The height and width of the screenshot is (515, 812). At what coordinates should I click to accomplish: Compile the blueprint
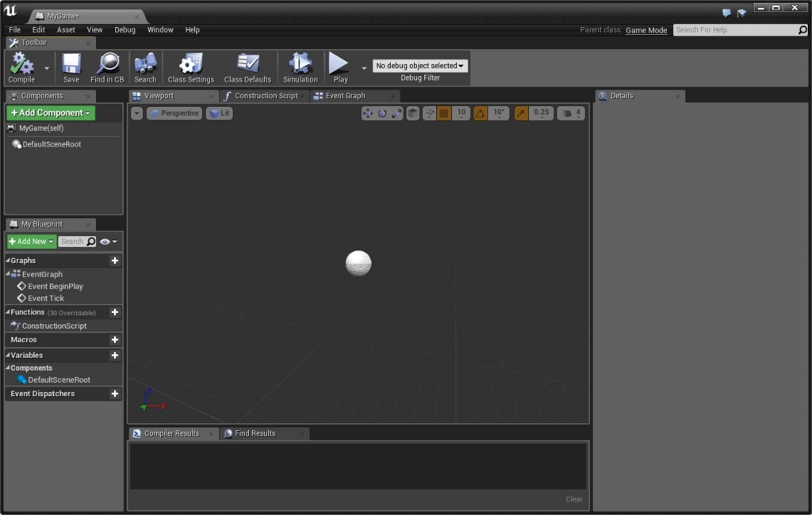21,68
